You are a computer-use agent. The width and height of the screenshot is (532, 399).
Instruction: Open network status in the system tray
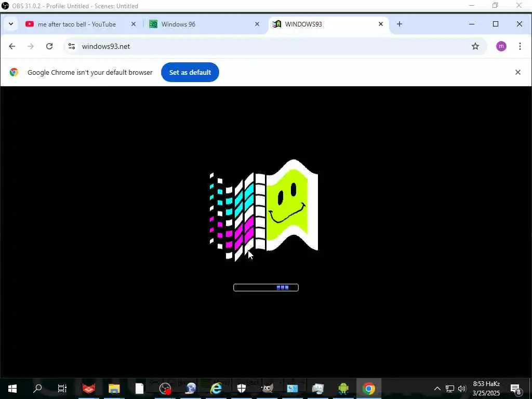[450, 389]
